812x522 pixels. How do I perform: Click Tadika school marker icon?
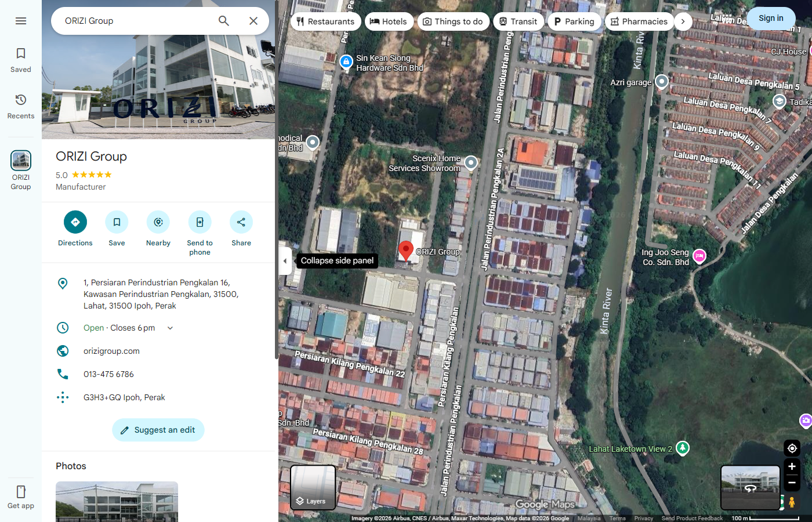click(x=779, y=101)
